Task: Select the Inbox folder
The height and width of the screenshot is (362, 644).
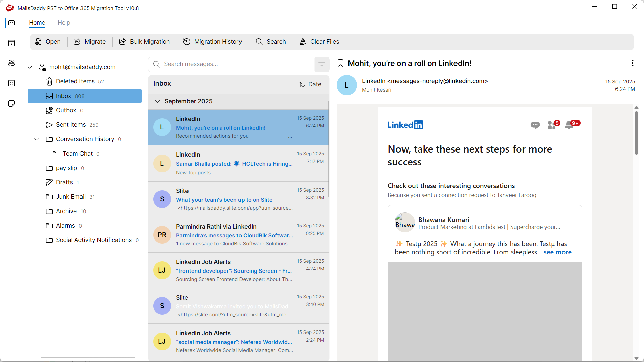Action: pos(85,96)
